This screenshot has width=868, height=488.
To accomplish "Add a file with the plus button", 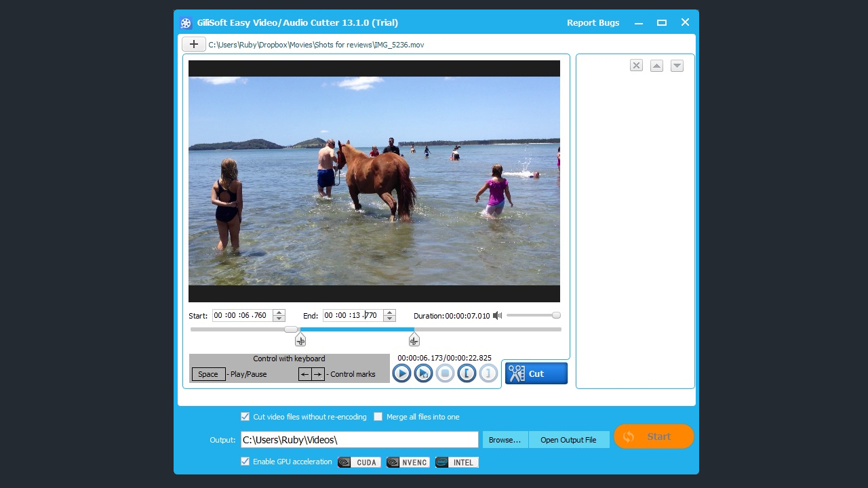I will pos(193,44).
